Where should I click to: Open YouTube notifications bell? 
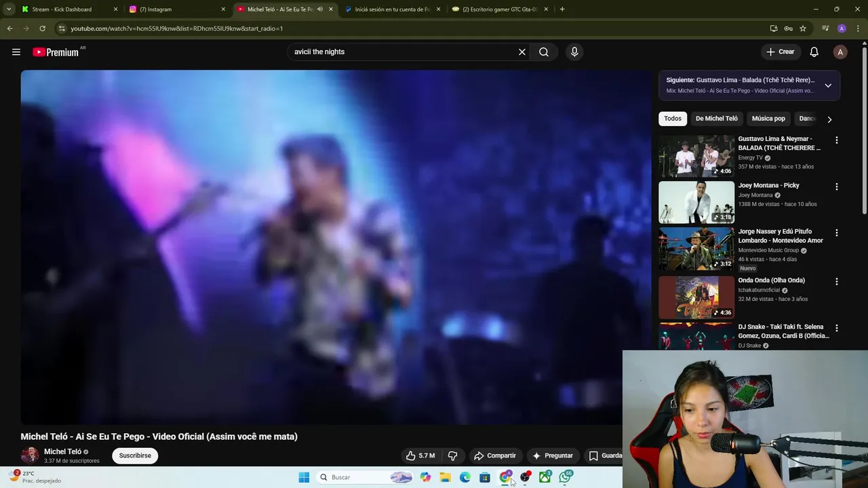814,52
